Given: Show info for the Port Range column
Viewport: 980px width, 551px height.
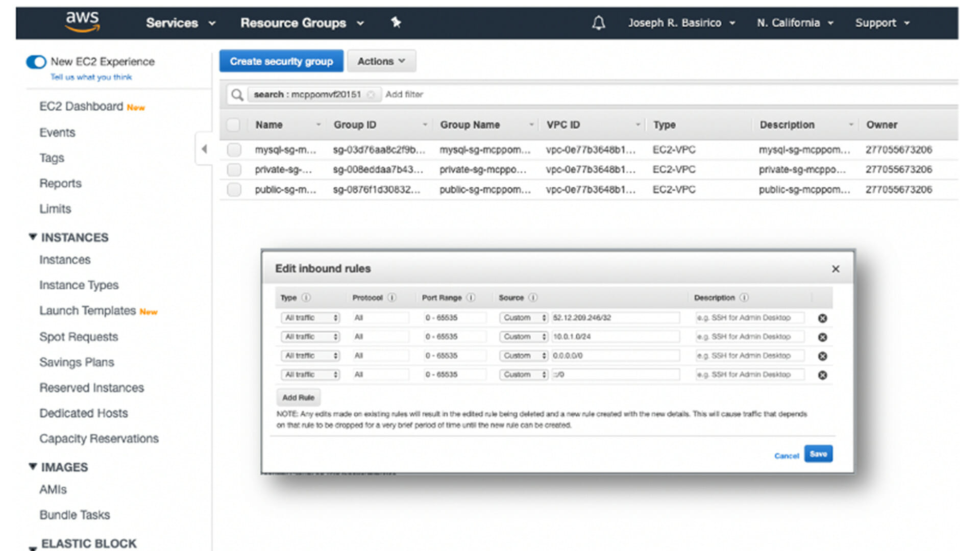Looking at the screenshot, I should tap(471, 297).
